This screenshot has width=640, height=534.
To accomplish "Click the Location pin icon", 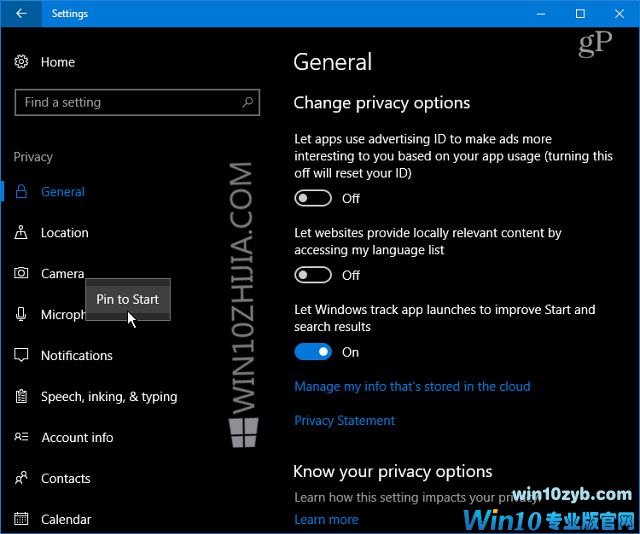I will tap(21, 232).
